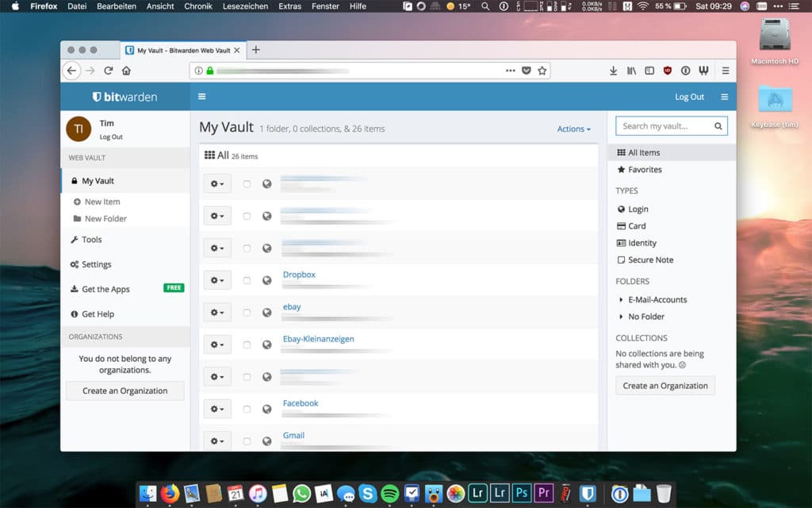This screenshot has height=508, width=812.
Task: Open Firefox hamburger menu
Action: click(x=726, y=71)
